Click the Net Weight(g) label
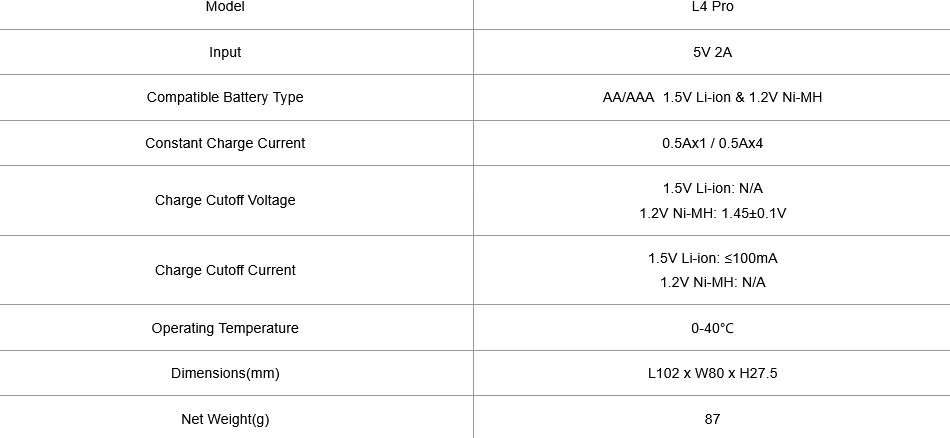 point(225,419)
